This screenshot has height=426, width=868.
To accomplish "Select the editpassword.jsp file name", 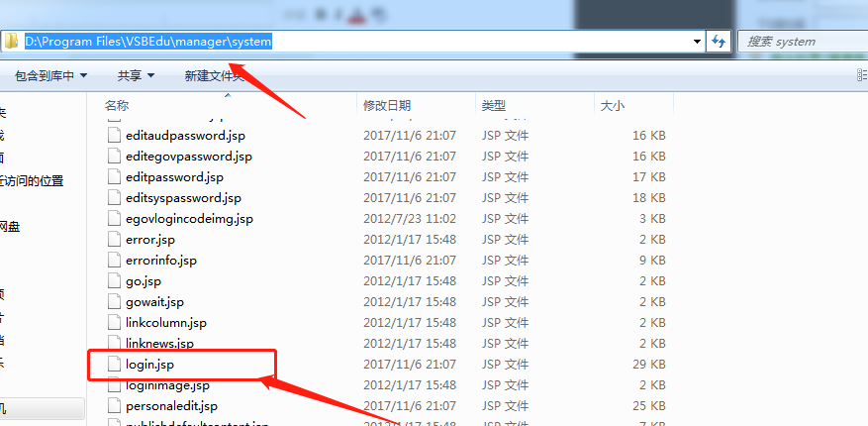I will coord(174,177).
